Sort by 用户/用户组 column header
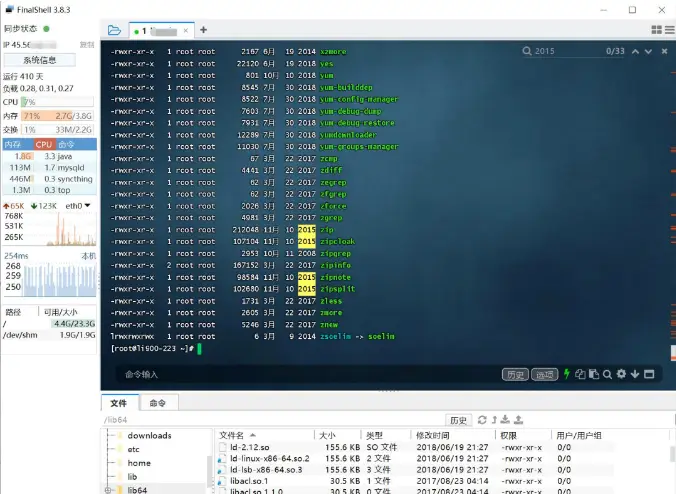This screenshot has height=494, width=676. [x=579, y=435]
